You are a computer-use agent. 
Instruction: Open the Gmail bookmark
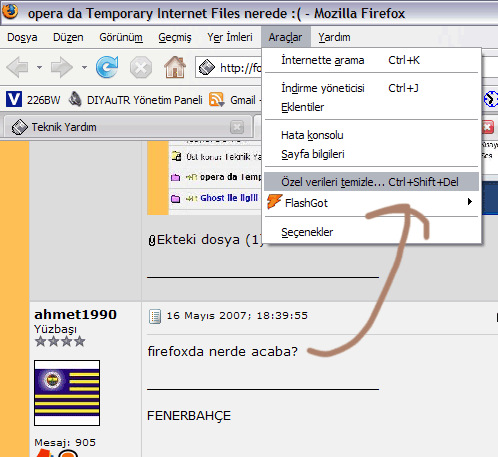pos(243,100)
